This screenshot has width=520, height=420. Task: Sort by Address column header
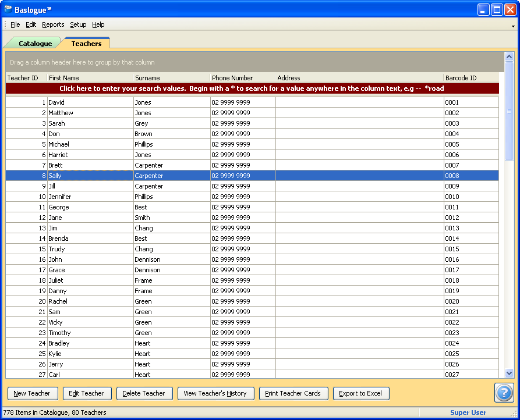click(x=359, y=78)
